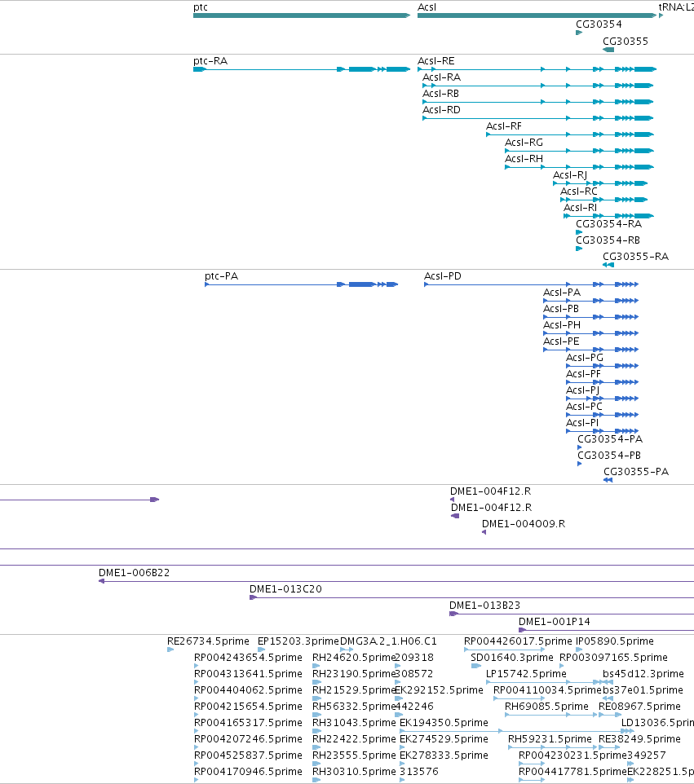Click the DME1-001P14 clone label
This screenshot has height=784, width=694.
(555, 622)
